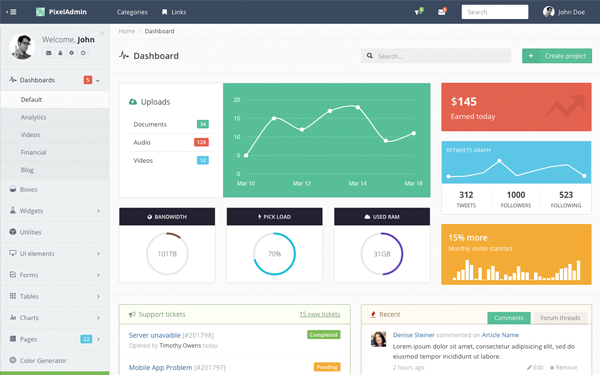The height and width of the screenshot is (375, 600).
Task: Click Denise Steiner's comment avatar
Action: (x=378, y=339)
